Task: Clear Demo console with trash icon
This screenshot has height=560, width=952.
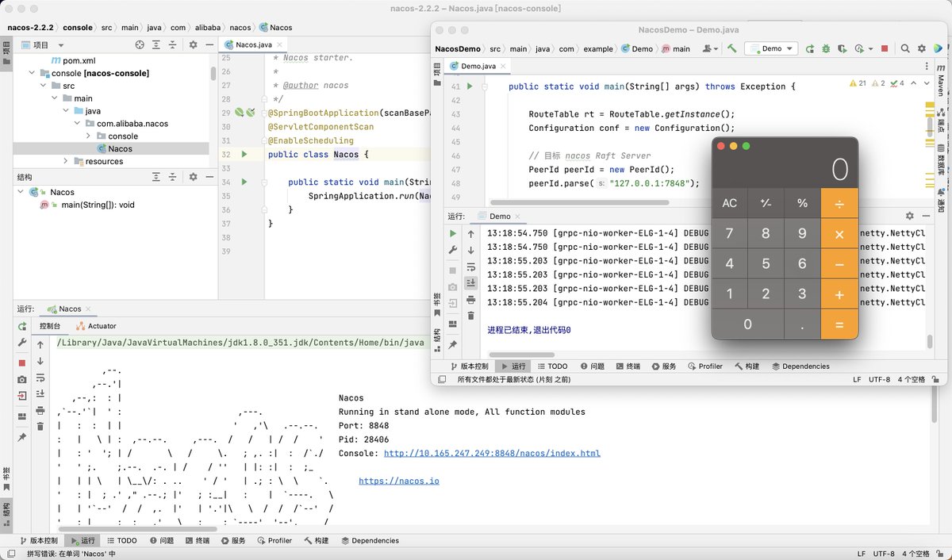Action: [x=471, y=316]
